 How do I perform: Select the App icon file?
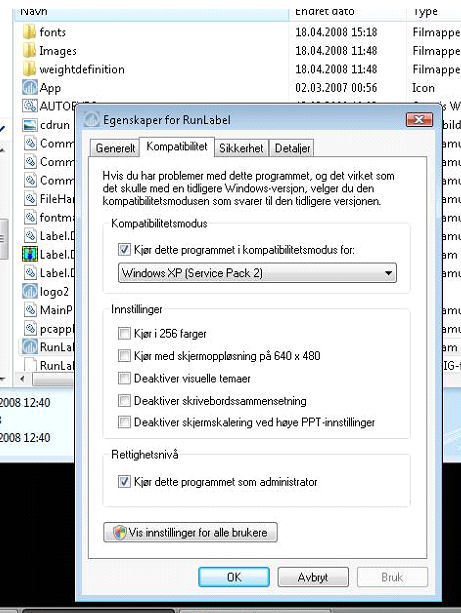point(30,87)
